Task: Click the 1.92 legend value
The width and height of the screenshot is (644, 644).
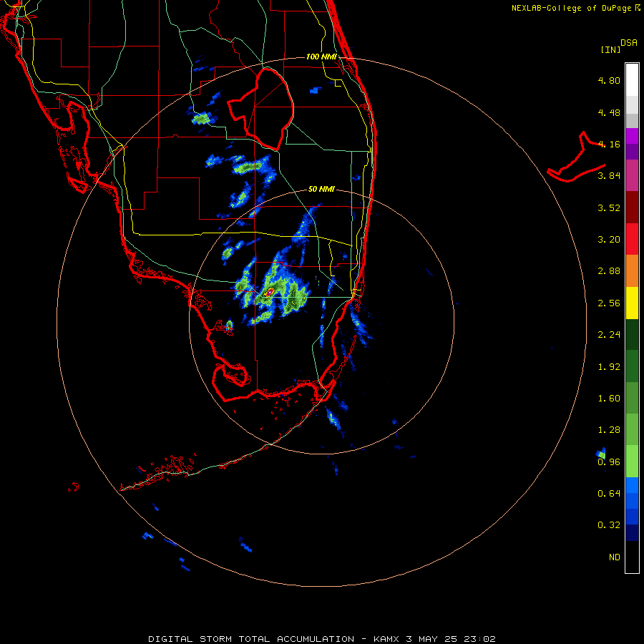Action: click(609, 367)
